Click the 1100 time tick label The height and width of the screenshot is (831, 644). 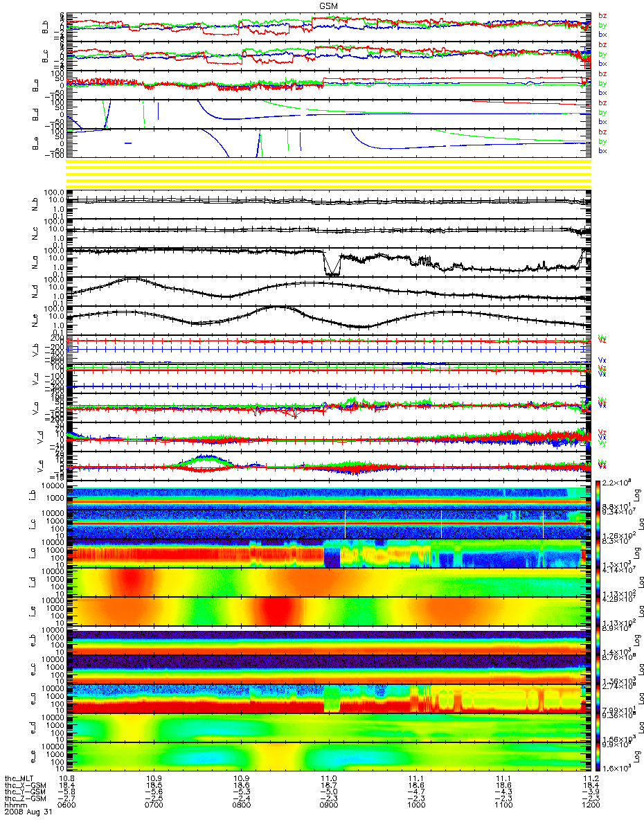pos(503,806)
